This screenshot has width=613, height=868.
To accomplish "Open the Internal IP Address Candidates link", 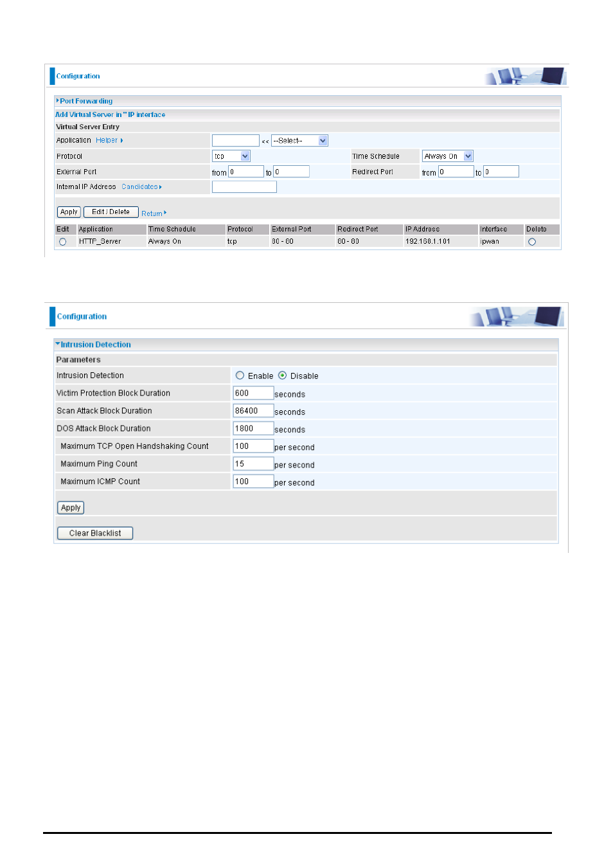I will click(x=141, y=186).
